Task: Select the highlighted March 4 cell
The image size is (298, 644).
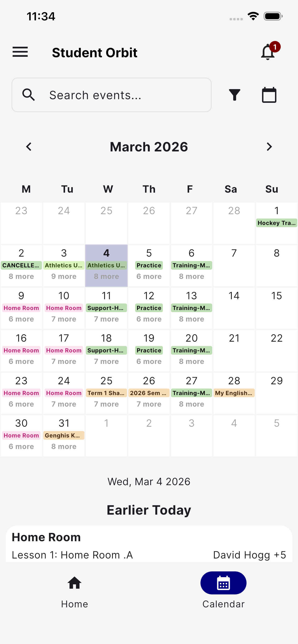Action: pyautogui.click(x=107, y=265)
